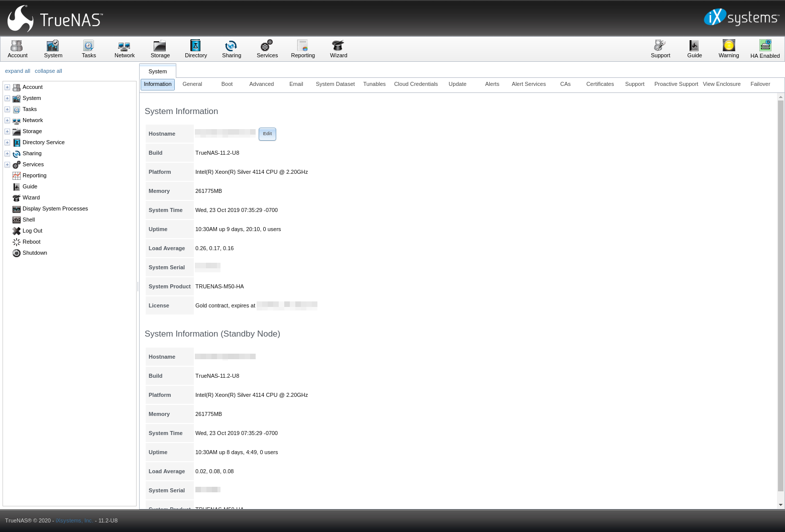Select the Shell entry in the sidebar
The width and height of the screenshot is (785, 532).
pyautogui.click(x=29, y=220)
